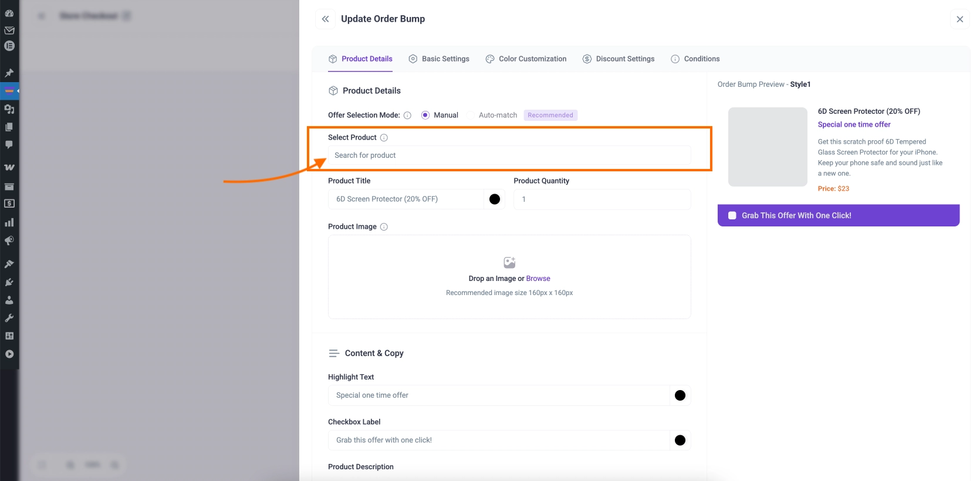Click the envelope mail icon in sidebar
Viewport: 980px width, 481px height.
point(9,30)
